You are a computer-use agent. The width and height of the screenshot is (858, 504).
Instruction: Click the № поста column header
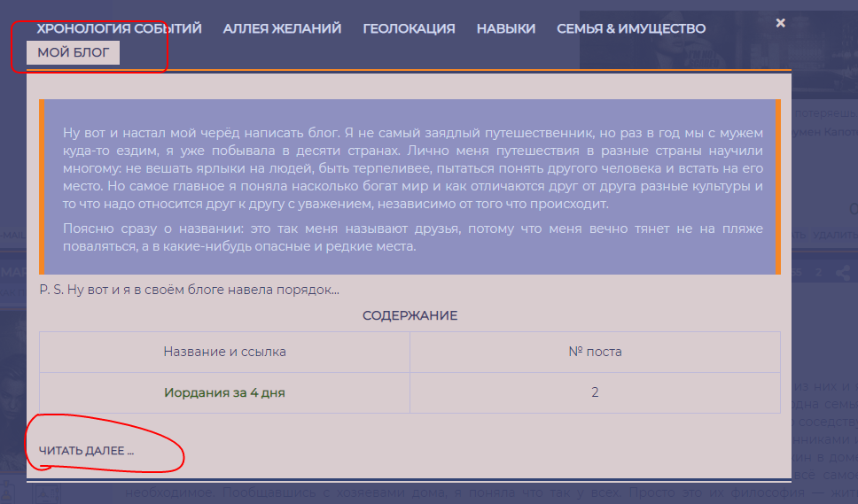coord(595,352)
